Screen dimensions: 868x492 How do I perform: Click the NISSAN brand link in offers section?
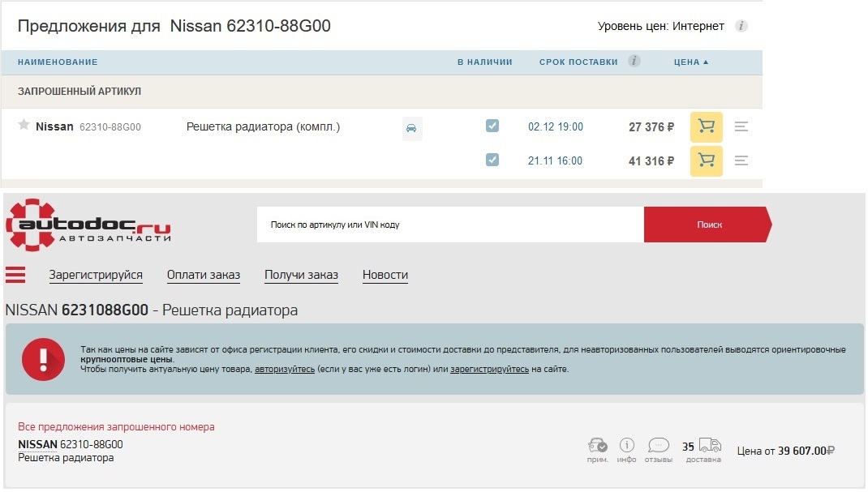[37, 444]
